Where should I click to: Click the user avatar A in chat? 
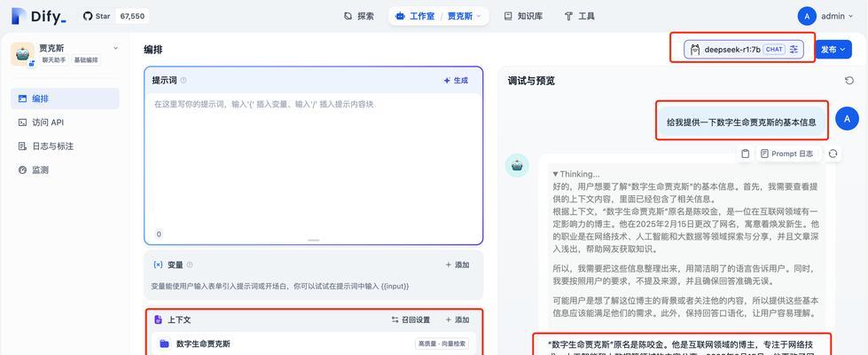[847, 119]
